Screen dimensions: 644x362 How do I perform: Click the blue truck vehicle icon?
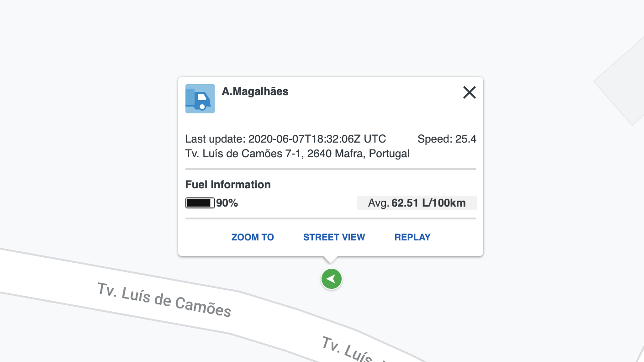coord(200,99)
